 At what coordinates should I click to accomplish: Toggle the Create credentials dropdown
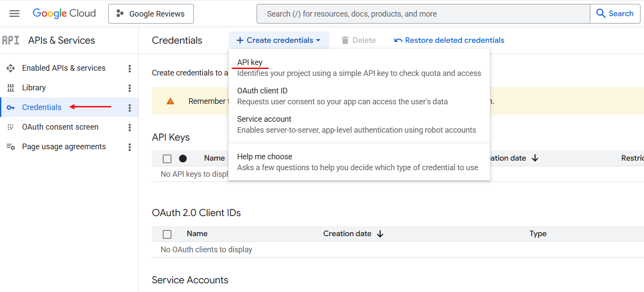click(279, 40)
